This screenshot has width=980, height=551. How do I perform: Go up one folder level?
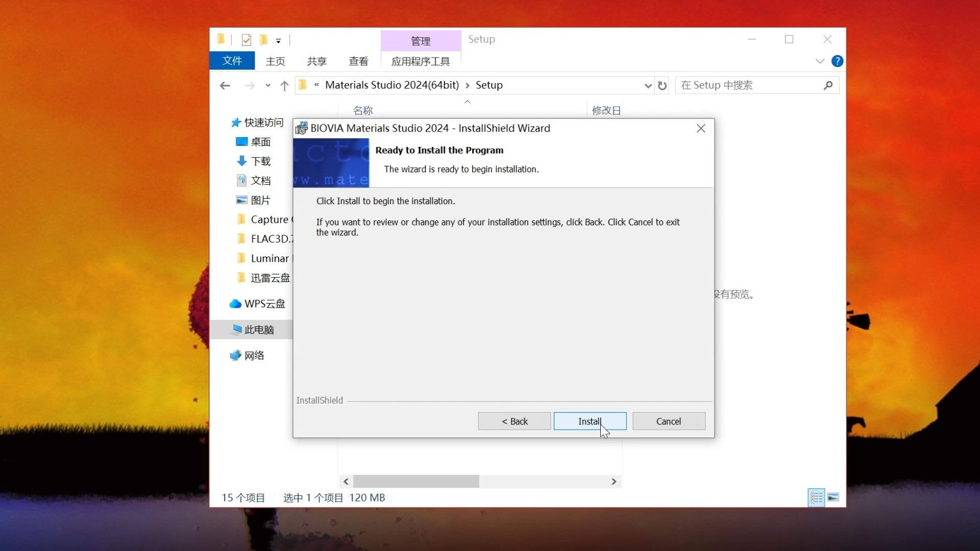click(x=284, y=86)
